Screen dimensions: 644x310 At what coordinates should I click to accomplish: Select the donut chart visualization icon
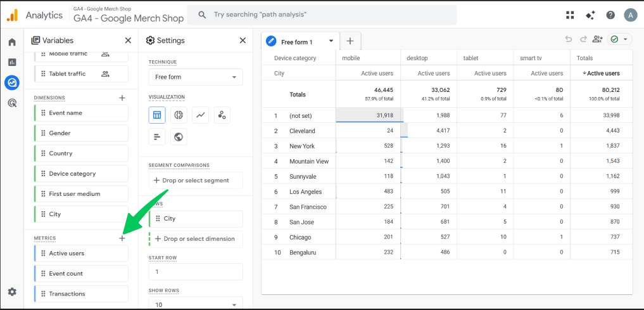(x=179, y=115)
